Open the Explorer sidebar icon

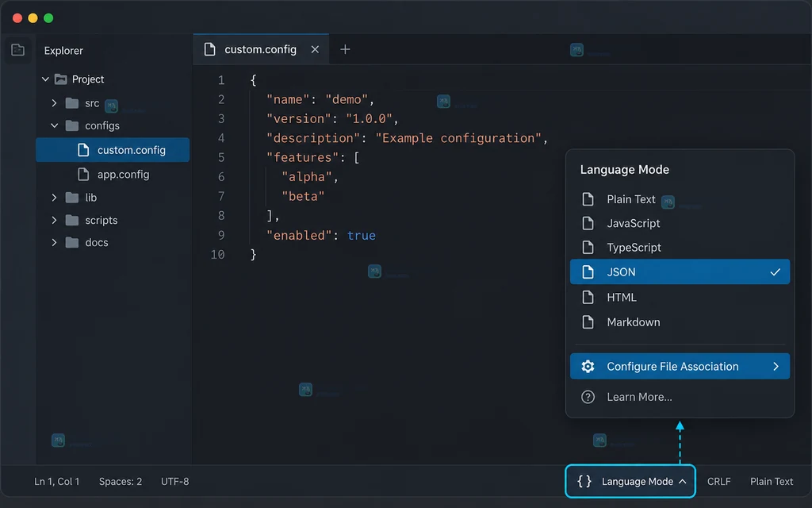pos(18,50)
